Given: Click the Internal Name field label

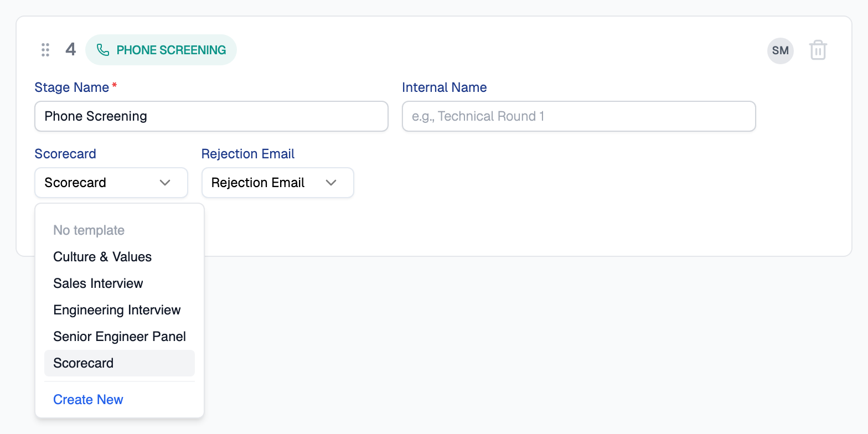Looking at the screenshot, I should [445, 87].
